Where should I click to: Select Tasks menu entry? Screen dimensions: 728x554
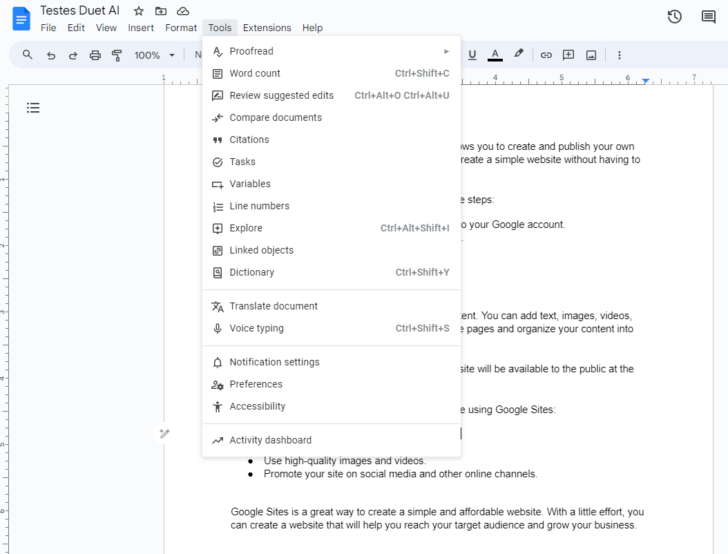332,162
